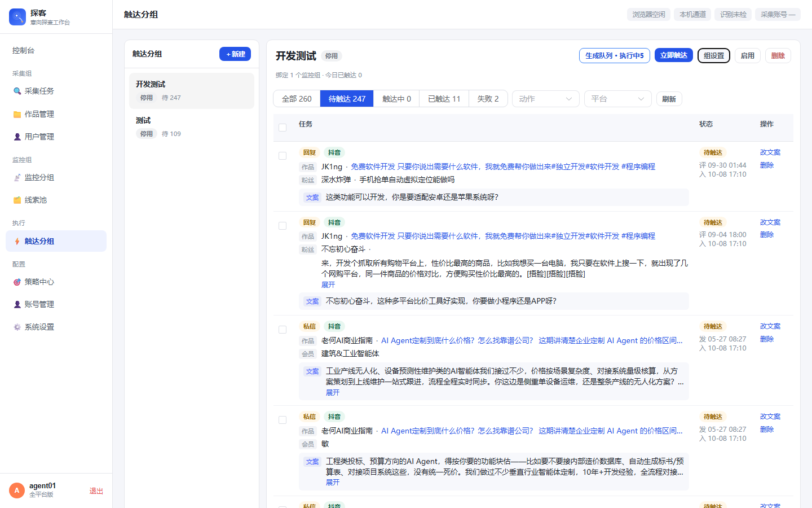Open the 动作 filter dropdown

pos(545,99)
